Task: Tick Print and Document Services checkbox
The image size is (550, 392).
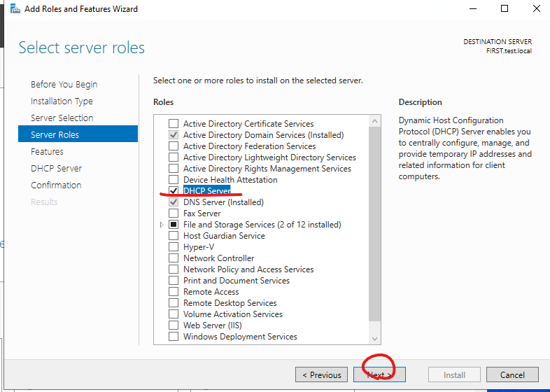Action: (x=174, y=281)
